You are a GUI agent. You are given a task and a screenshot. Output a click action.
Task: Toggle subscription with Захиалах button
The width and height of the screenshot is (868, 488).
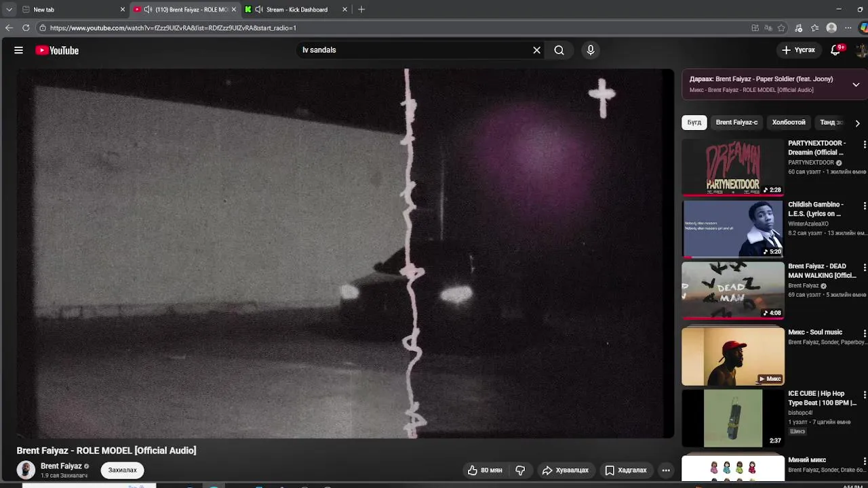[123, 470]
